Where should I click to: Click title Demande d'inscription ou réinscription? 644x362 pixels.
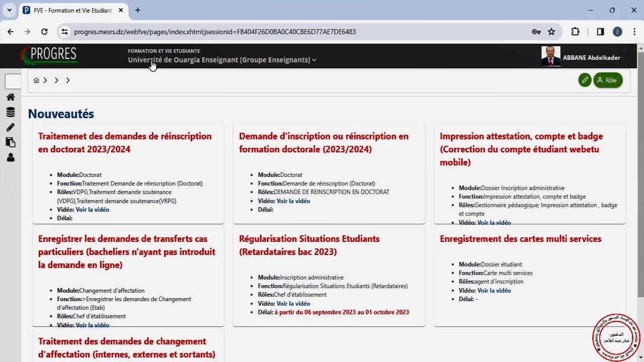coord(324,143)
